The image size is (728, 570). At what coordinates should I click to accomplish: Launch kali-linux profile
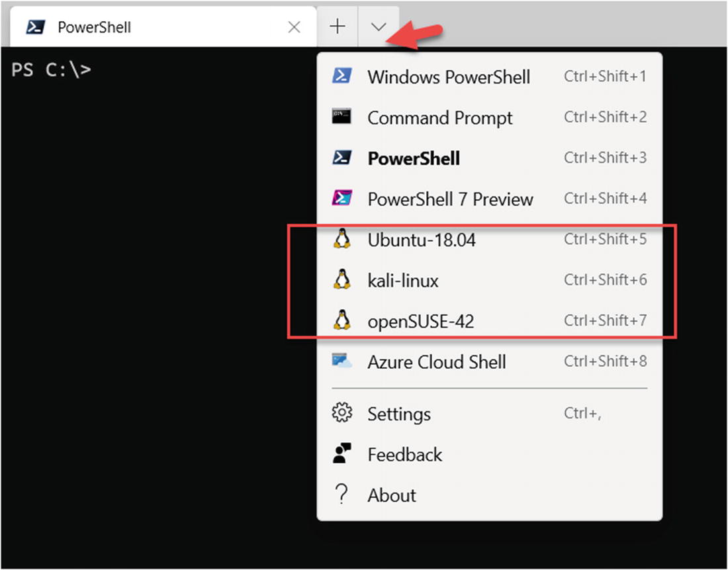tap(489, 280)
